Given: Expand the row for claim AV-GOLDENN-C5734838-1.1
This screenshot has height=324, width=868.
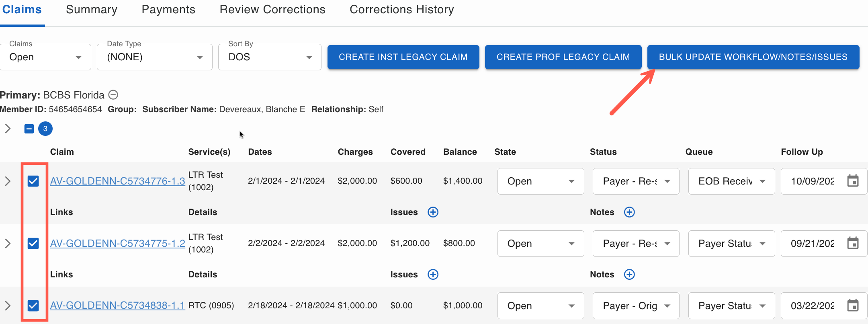Looking at the screenshot, I should 8,306.
